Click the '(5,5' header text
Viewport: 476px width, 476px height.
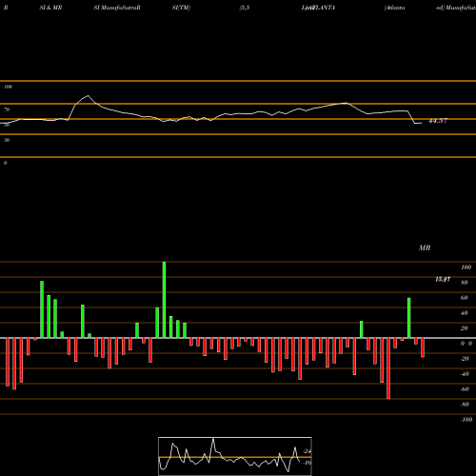click(245, 8)
